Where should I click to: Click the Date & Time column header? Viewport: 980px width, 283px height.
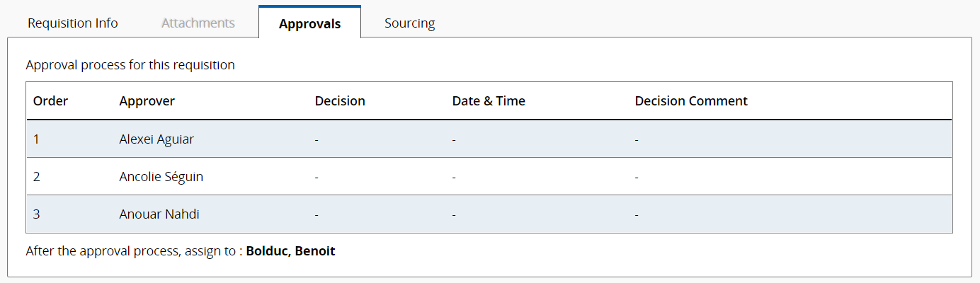click(x=489, y=100)
